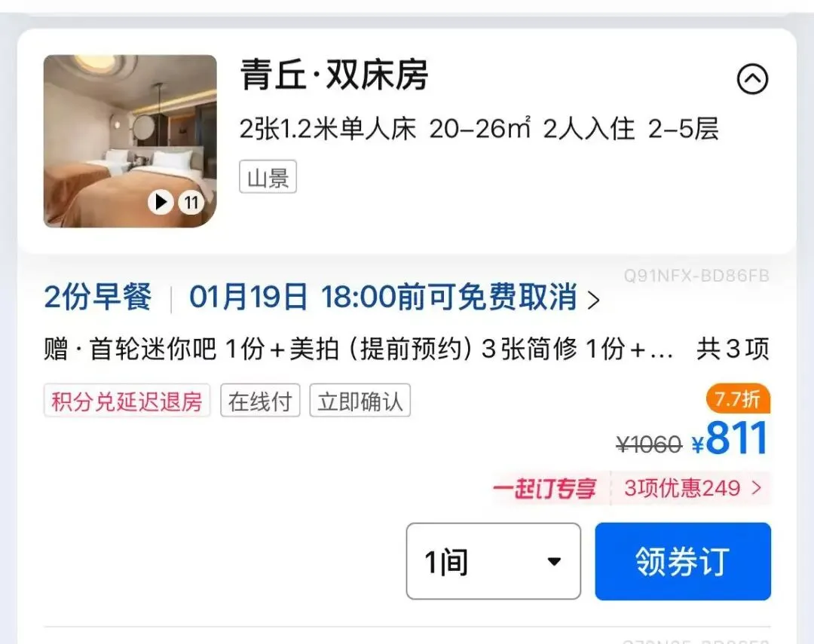Open the 2份早餐 breakfast details
The width and height of the screenshot is (814, 644).
(x=97, y=298)
